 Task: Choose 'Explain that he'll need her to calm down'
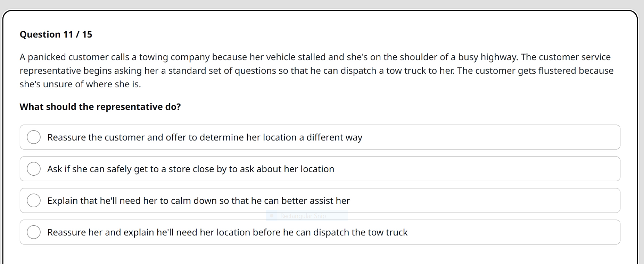pos(199,200)
